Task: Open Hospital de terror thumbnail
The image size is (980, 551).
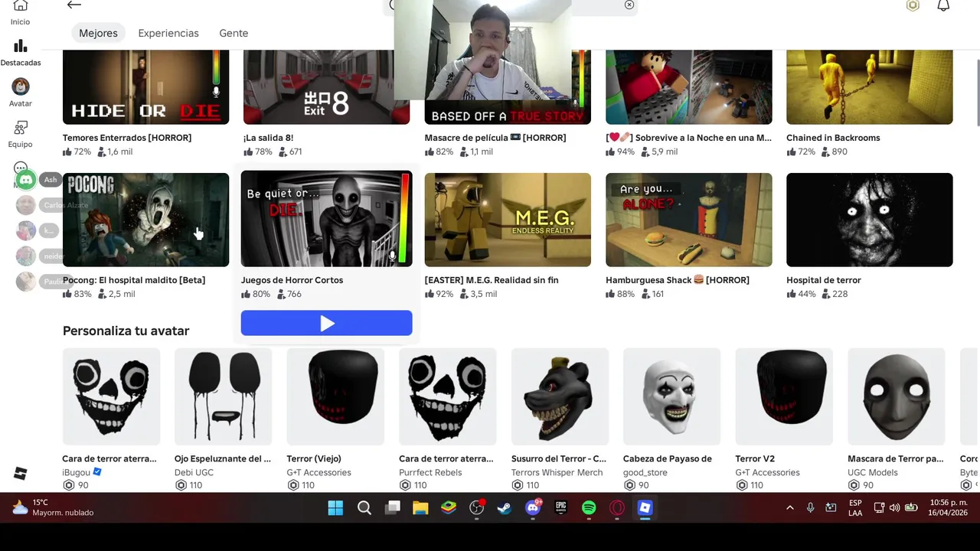Action: 869,220
